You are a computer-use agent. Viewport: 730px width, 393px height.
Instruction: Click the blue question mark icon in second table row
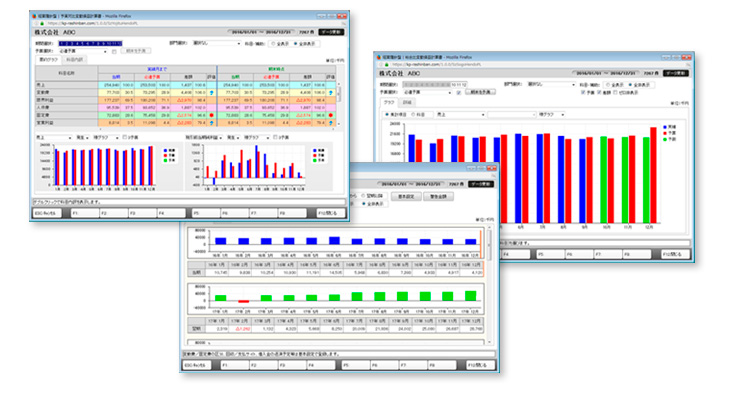click(x=212, y=93)
